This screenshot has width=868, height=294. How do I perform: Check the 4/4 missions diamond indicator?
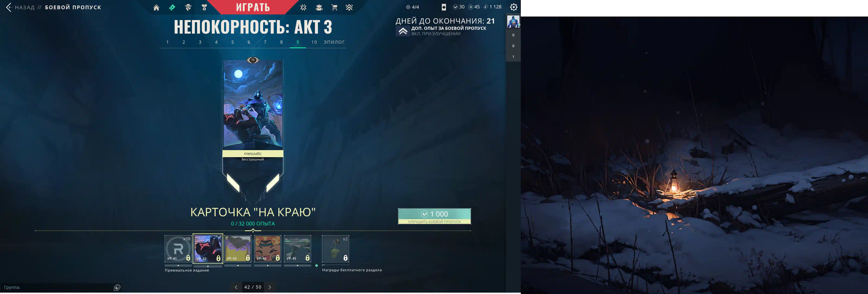click(x=412, y=7)
